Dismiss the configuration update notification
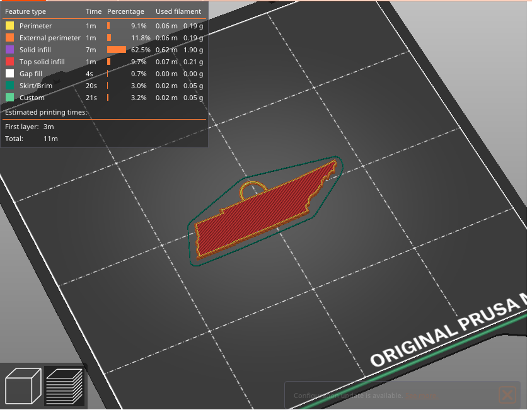 point(507,395)
